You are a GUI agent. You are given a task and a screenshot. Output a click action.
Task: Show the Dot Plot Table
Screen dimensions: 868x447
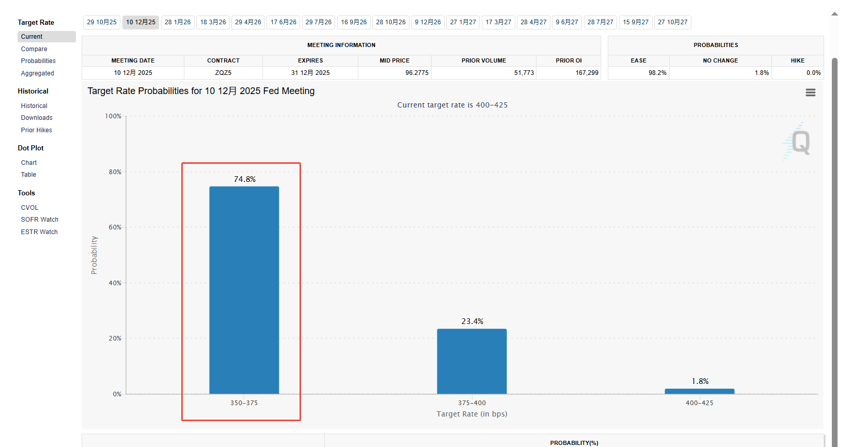28,175
